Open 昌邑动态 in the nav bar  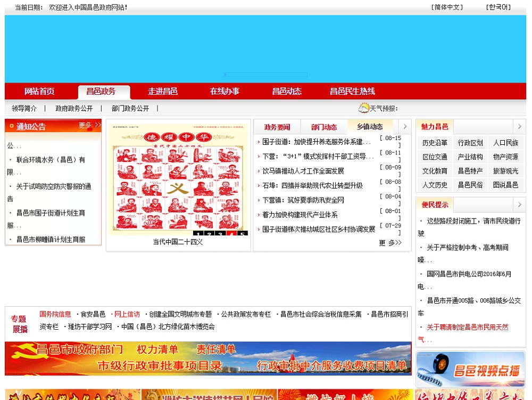(x=287, y=91)
